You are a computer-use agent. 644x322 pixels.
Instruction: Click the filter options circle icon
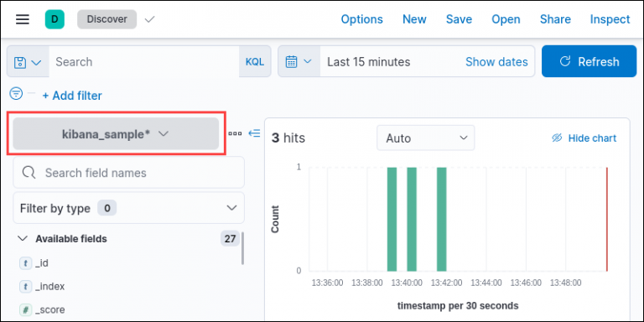click(x=16, y=94)
